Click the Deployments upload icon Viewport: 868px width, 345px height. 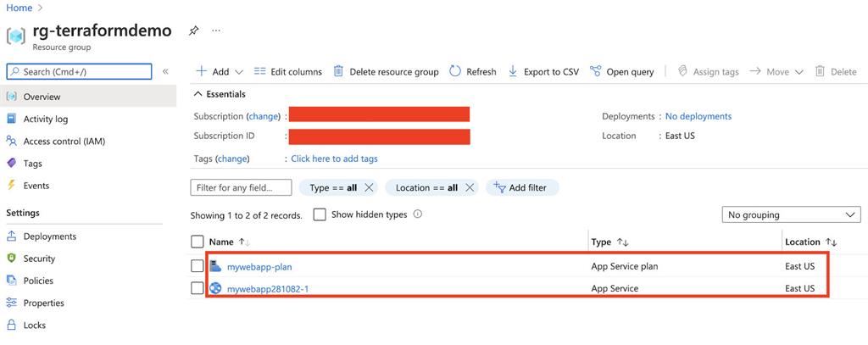[11, 236]
